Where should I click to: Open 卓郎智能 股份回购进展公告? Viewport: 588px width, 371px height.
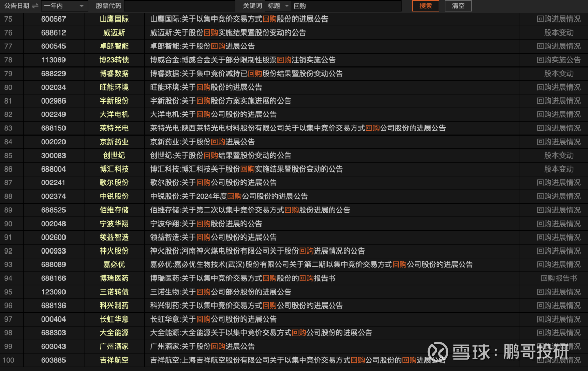click(202, 46)
